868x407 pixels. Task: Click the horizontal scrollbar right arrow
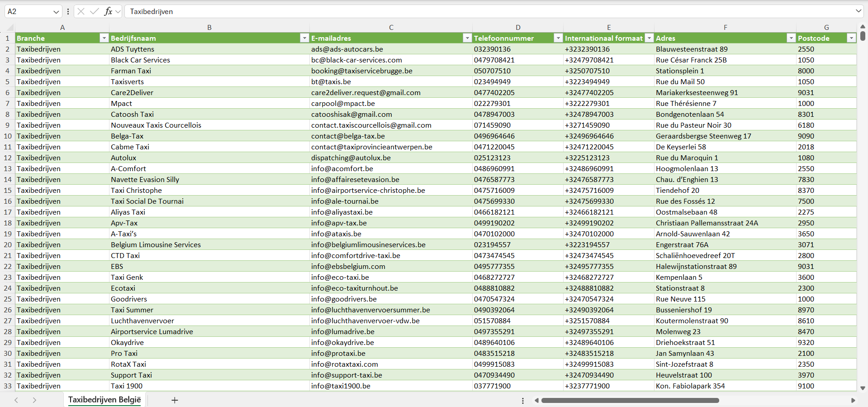853,400
